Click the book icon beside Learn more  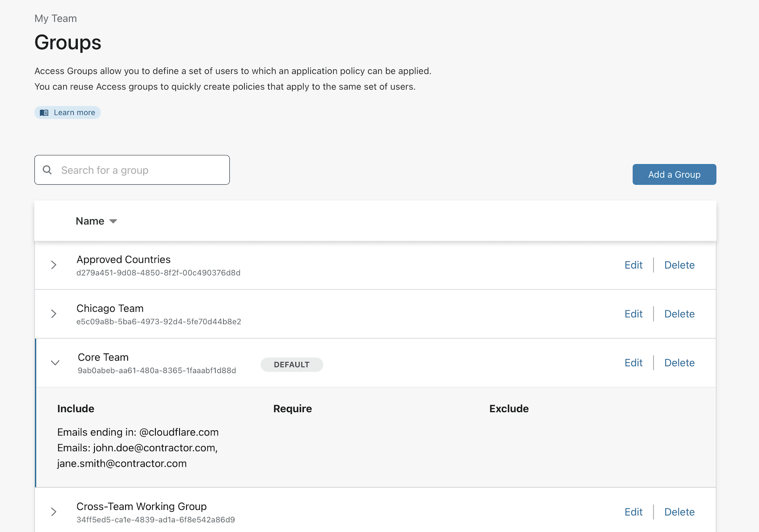click(x=44, y=113)
